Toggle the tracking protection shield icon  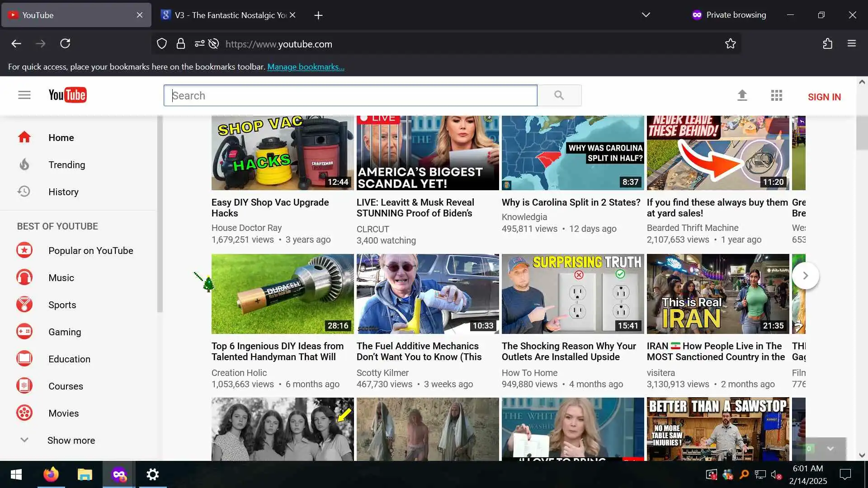(x=162, y=44)
